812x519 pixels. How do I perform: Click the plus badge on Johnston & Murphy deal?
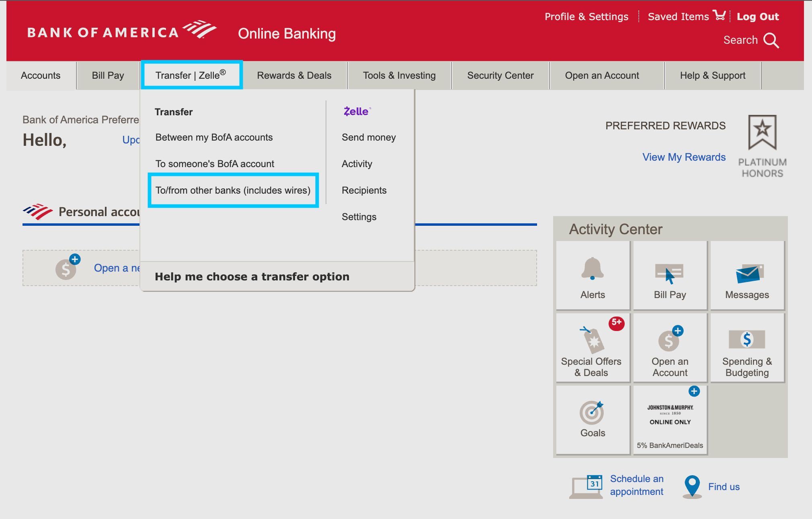pyautogui.click(x=694, y=391)
